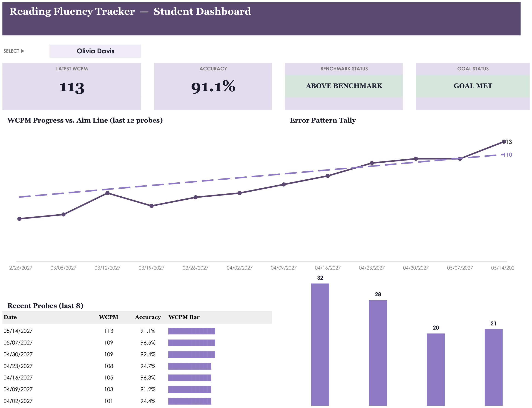The image size is (532, 408).
Task: Click the WCPM value 108 cell
Action: tap(109, 366)
